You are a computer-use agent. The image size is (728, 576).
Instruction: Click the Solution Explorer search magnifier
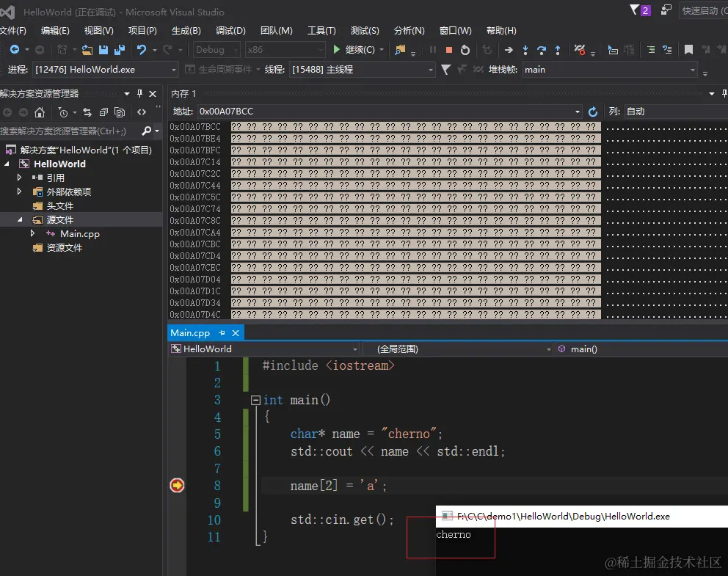[146, 131]
